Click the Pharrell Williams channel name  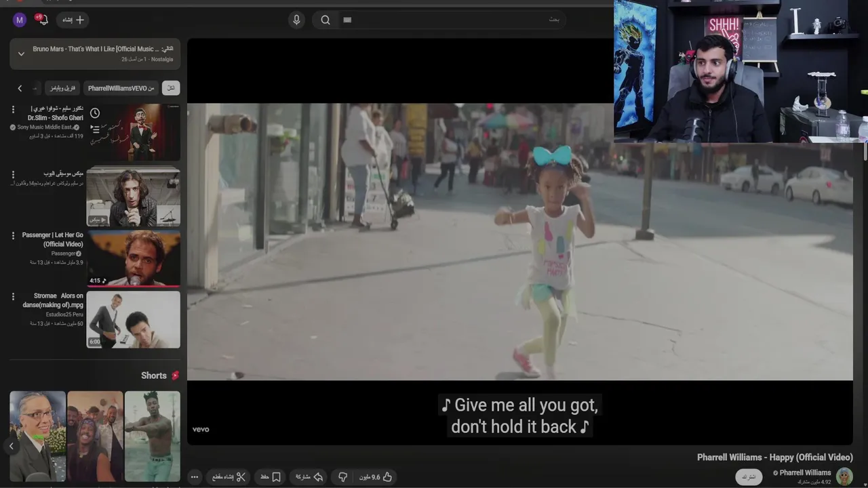[805, 472]
